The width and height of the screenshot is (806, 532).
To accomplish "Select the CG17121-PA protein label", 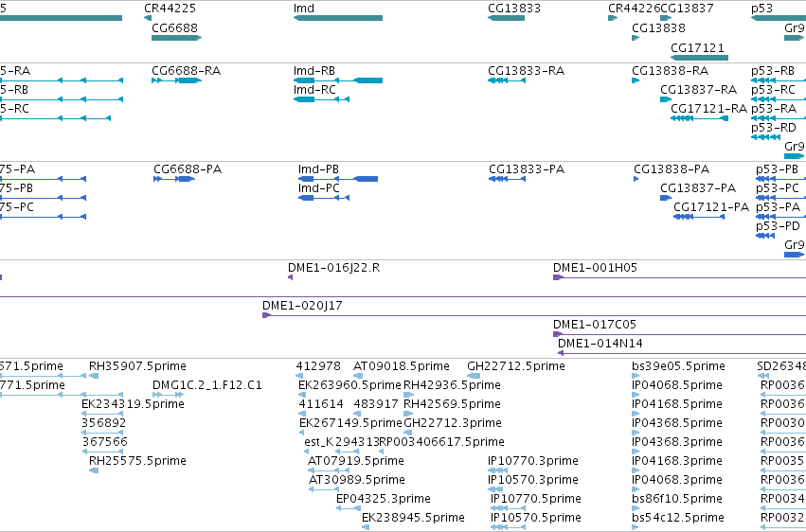I will click(x=711, y=207).
